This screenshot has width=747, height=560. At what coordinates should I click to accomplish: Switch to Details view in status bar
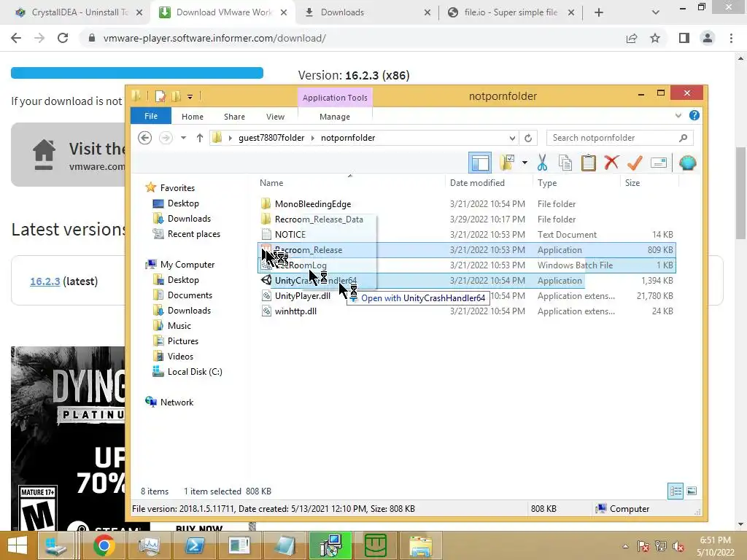point(676,491)
